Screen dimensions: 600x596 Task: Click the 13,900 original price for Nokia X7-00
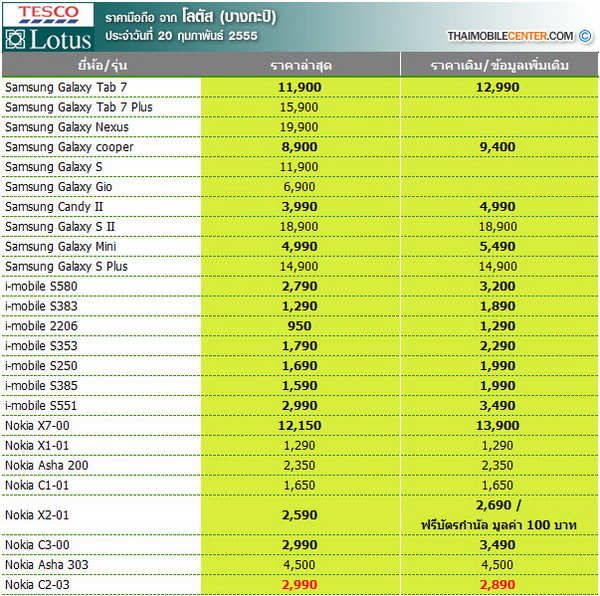coord(497,426)
